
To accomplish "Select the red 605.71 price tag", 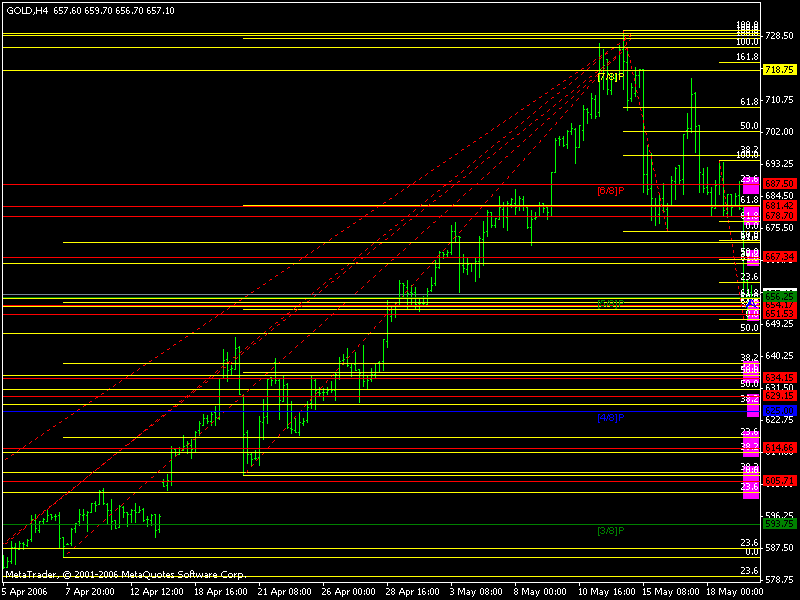I will pos(779,481).
